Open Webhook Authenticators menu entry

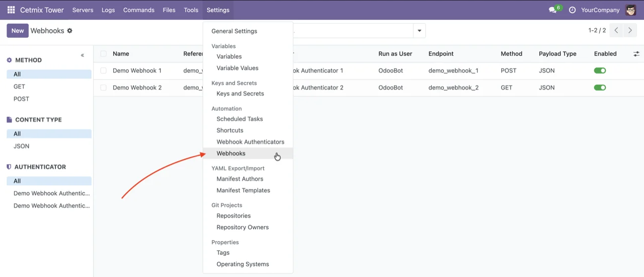pyautogui.click(x=248, y=142)
